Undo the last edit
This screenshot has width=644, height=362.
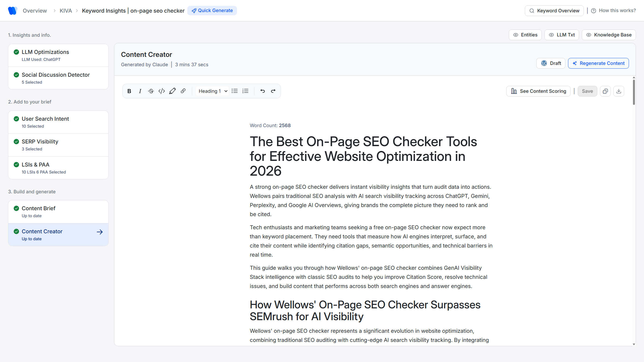[262, 91]
